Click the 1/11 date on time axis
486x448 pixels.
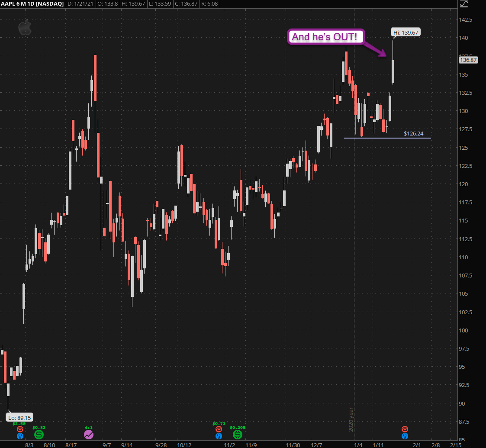(x=378, y=445)
